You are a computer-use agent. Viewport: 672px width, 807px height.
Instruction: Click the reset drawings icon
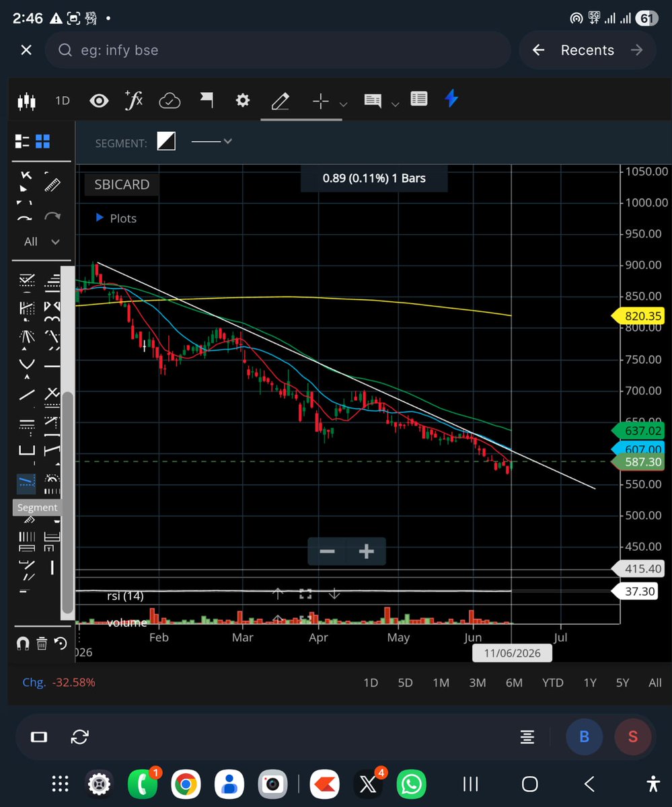pyautogui.click(x=61, y=644)
